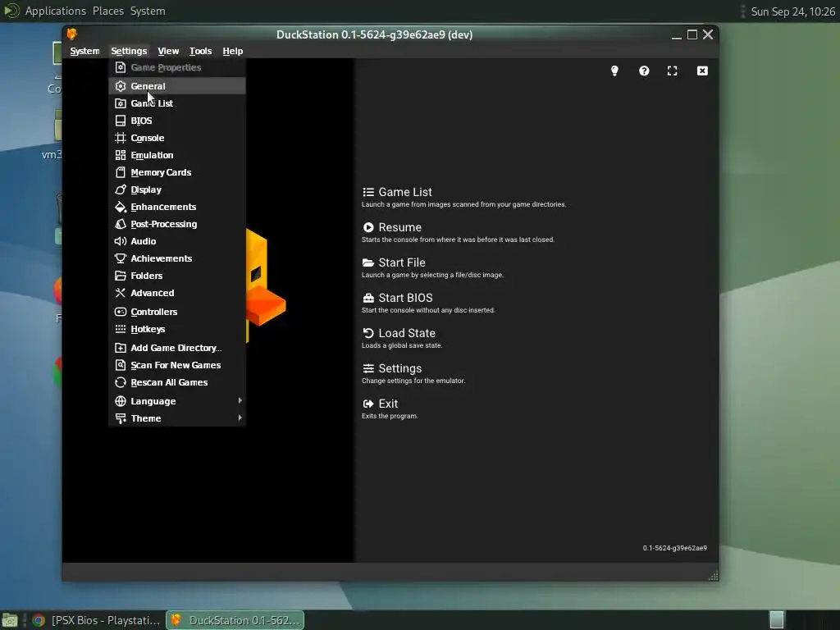Click the Add Game Directory plus icon

121,348
